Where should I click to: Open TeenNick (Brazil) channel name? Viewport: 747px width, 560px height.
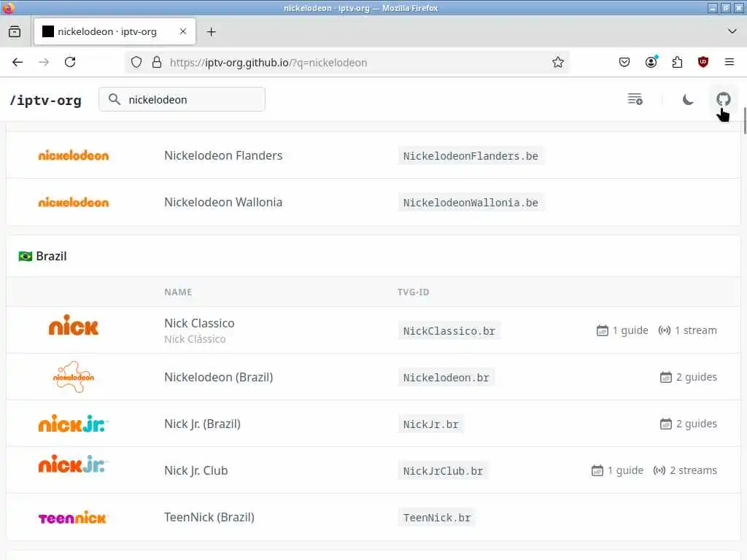(209, 517)
